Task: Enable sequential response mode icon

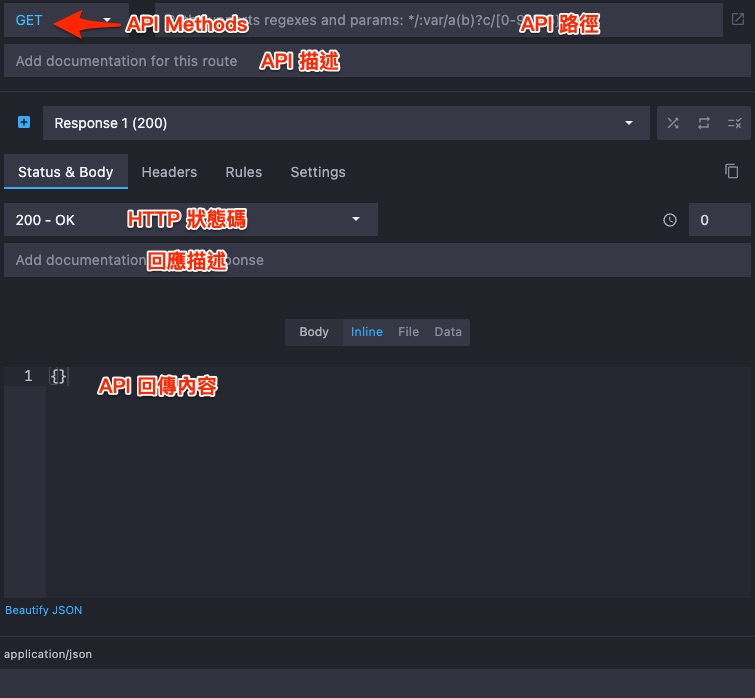Action: click(704, 123)
